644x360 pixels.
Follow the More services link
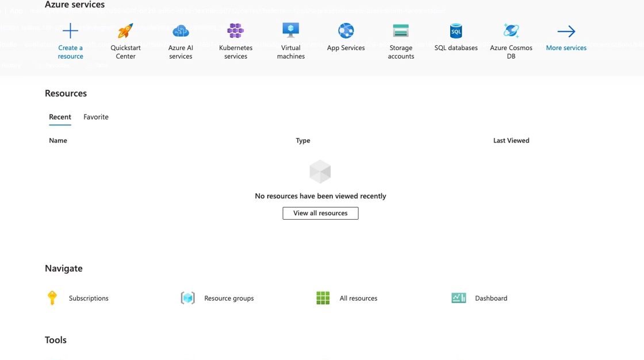click(566, 48)
